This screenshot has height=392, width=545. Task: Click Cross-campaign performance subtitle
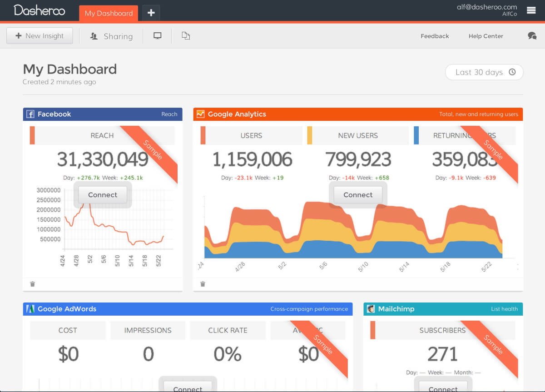[x=309, y=309]
